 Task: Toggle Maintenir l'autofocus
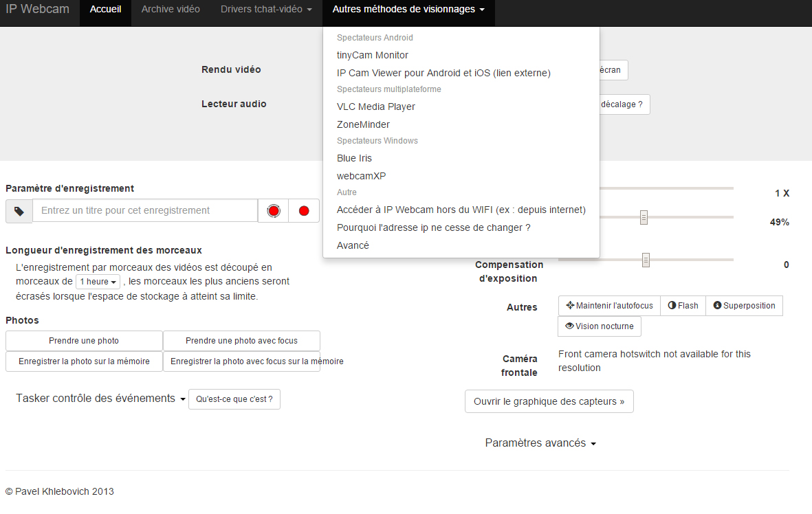point(609,305)
